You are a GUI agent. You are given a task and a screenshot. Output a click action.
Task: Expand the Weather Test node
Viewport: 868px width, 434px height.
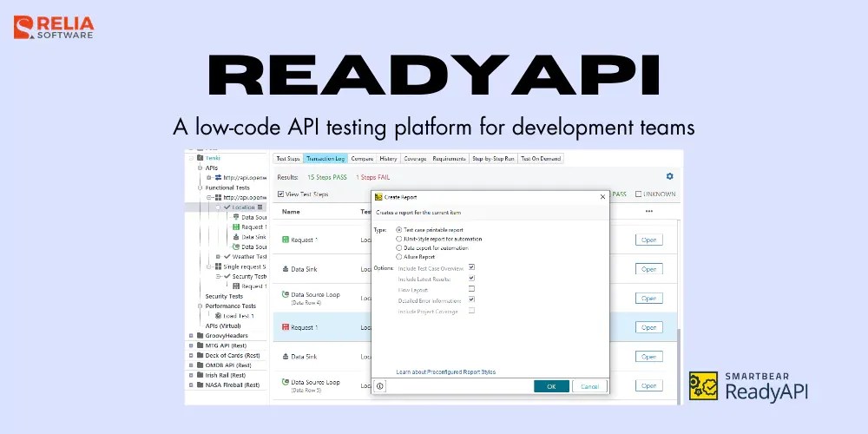tap(218, 257)
